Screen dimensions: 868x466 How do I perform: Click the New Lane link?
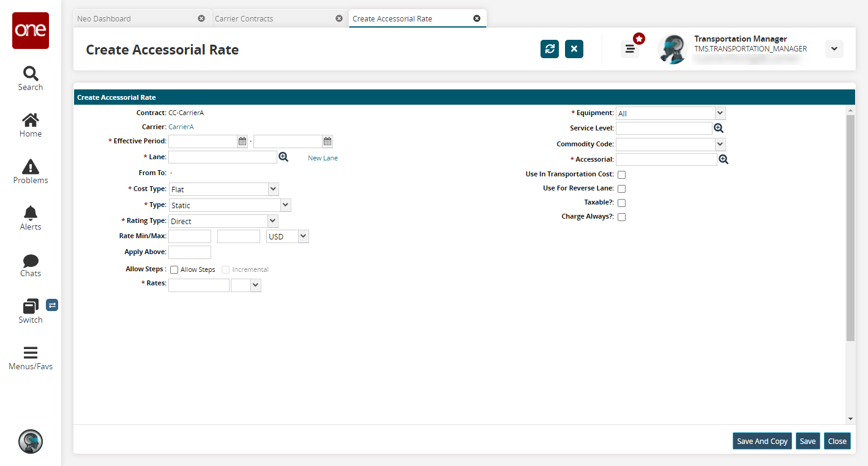tap(323, 158)
